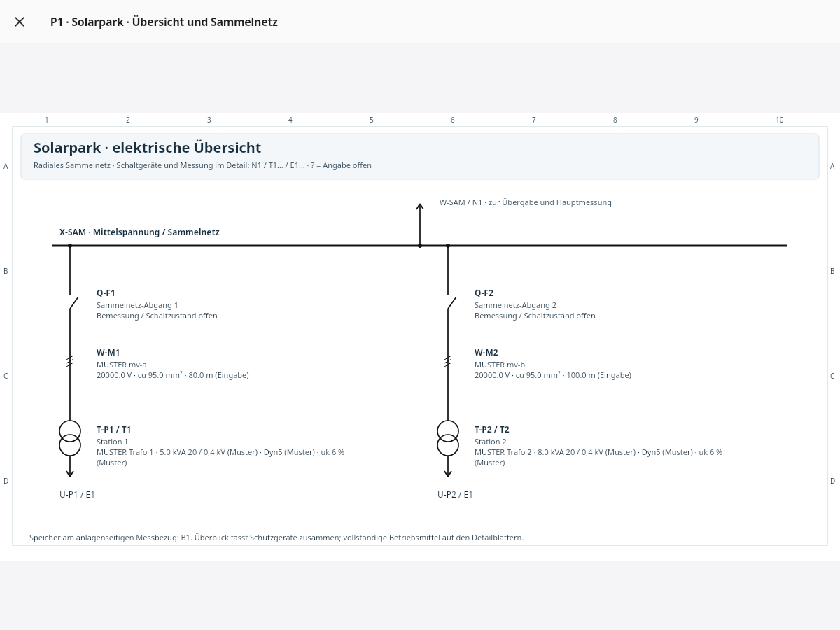Select cable spec ending '100.0 m (Eingabe)'

pos(553,375)
